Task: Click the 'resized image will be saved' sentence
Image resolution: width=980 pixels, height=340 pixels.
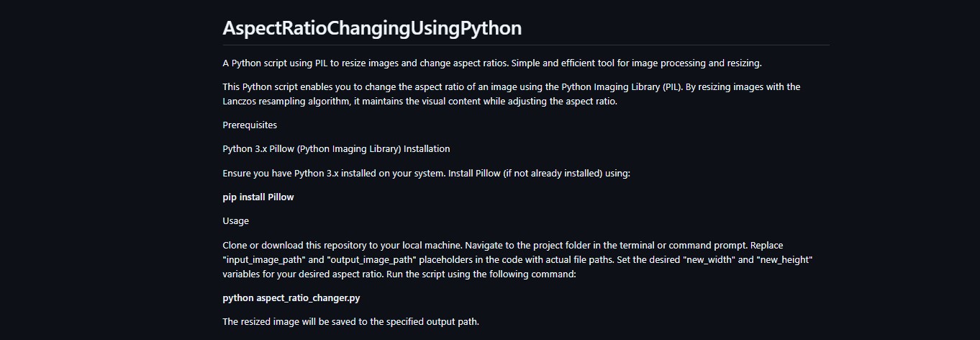Action: pos(350,321)
